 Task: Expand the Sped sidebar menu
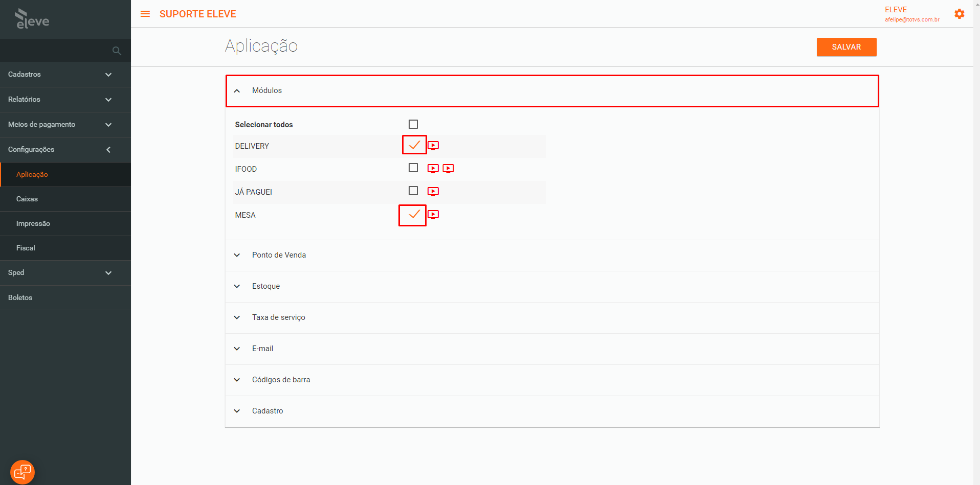click(x=65, y=273)
